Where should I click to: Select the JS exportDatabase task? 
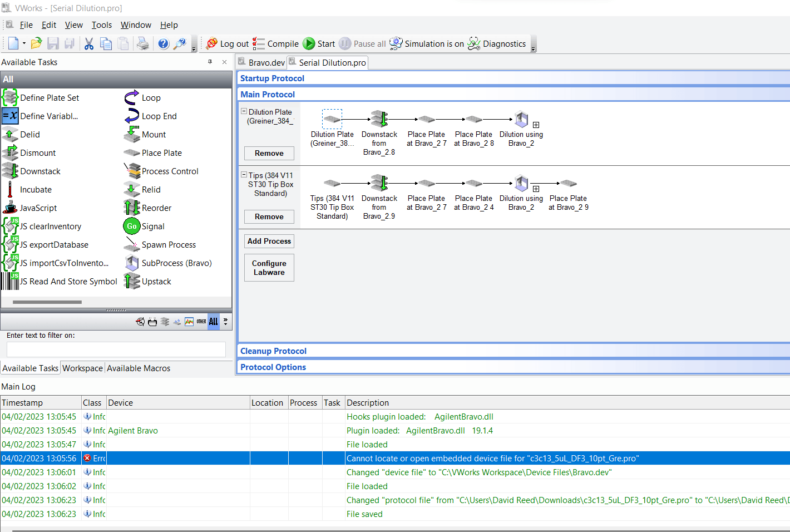(46, 245)
